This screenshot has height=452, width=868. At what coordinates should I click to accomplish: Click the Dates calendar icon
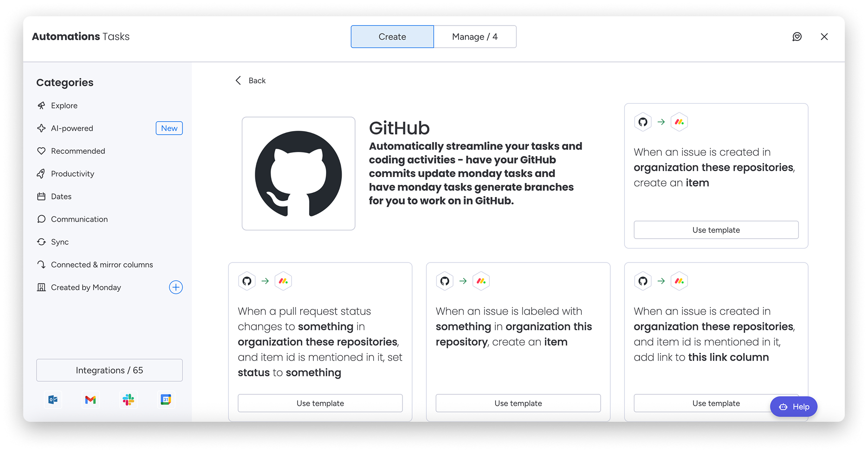41,196
